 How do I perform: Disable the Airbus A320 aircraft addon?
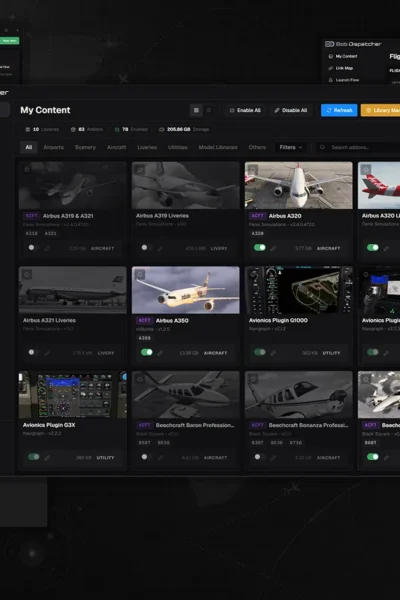260,248
